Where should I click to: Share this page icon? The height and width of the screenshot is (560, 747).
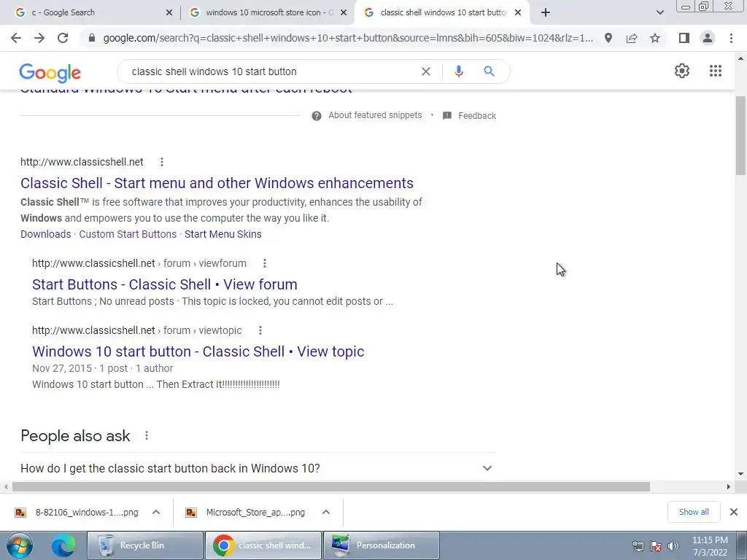[x=632, y=38]
